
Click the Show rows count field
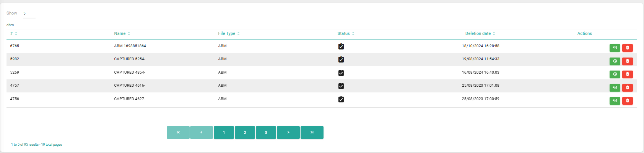pyautogui.click(x=29, y=13)
